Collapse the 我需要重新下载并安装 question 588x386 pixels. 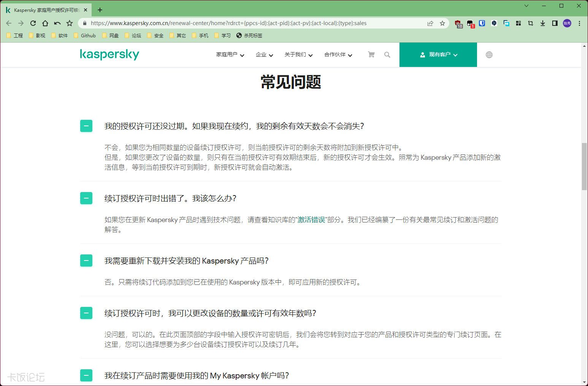coord(86,261)
